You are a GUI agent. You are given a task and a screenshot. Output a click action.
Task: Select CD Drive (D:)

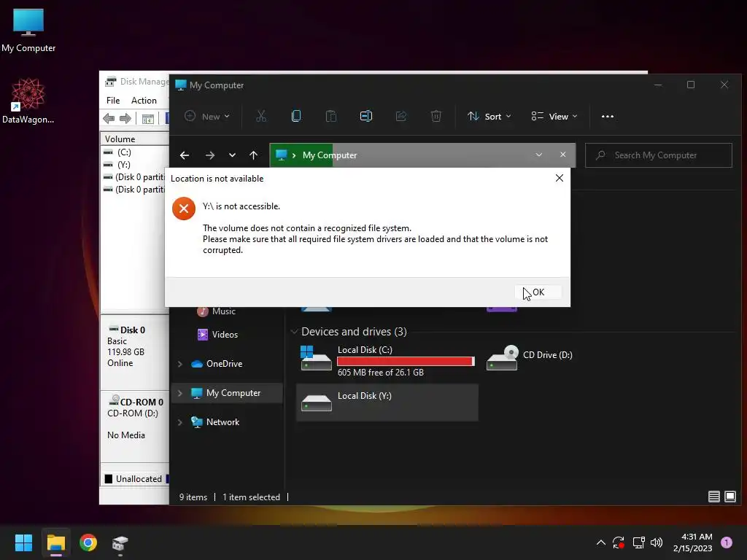[x=530, y=357]
